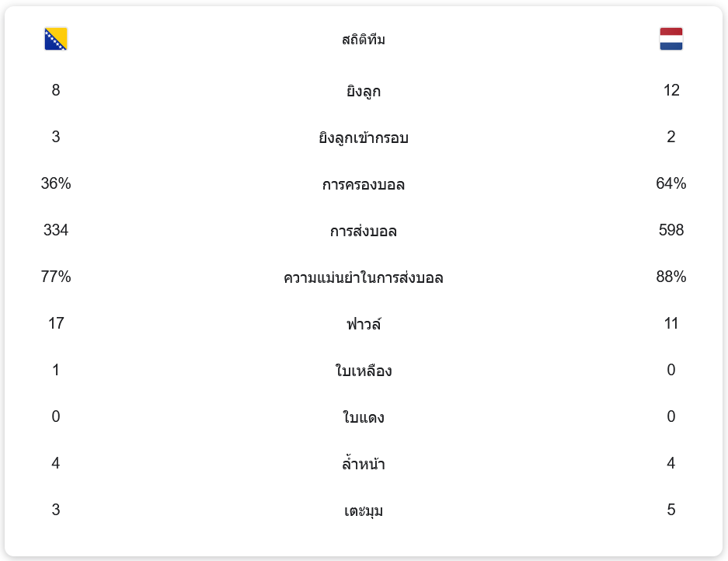The height and width of the screenshot is (561, 728).
Task: Select the 598 passes value
Action: [671, 230]
